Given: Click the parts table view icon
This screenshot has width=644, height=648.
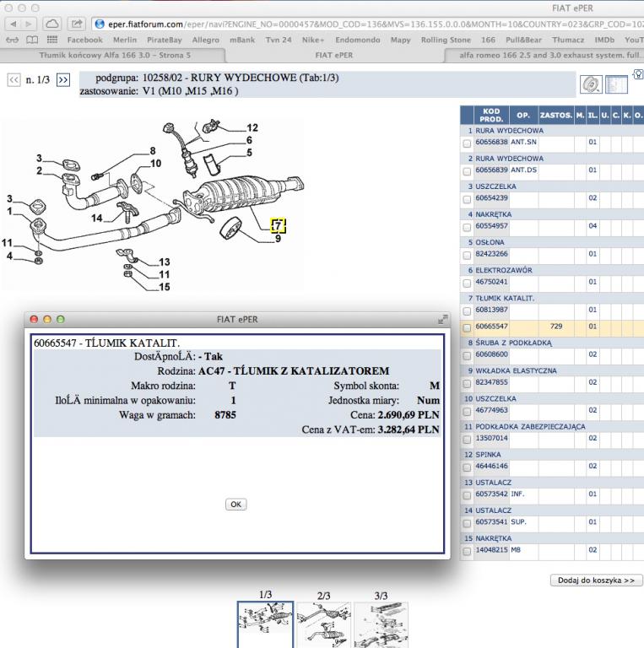Looking at the screenshot, I should pyautogui.click(x=617, y=84).
